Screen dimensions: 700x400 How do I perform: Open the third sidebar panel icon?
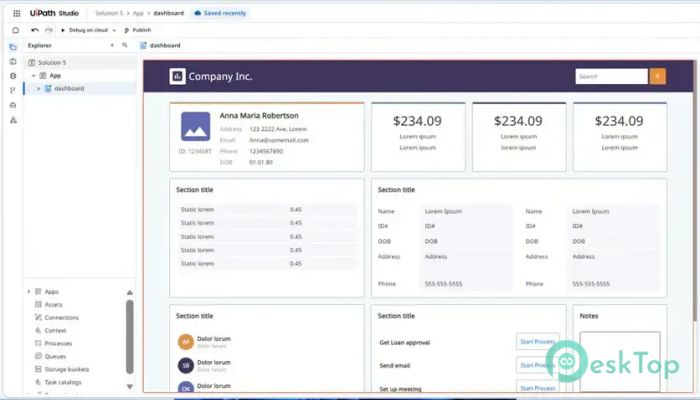click(13, 76)
